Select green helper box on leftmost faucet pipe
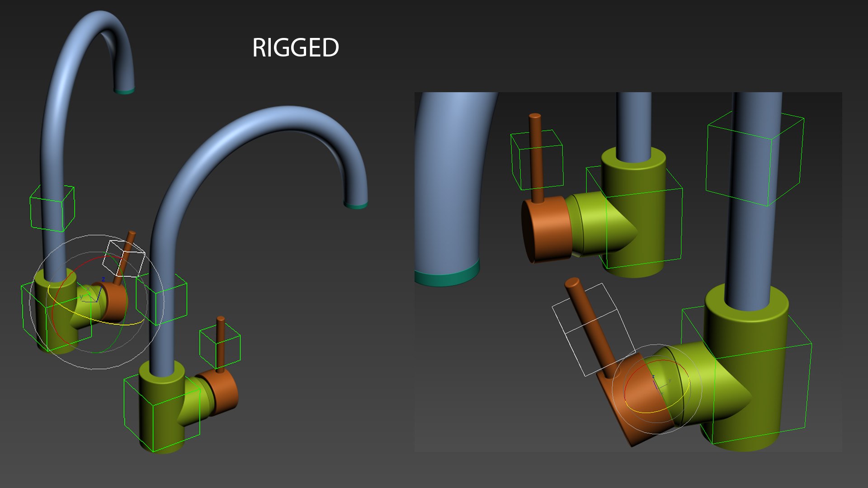868x488 pixels. coord(52,209)
